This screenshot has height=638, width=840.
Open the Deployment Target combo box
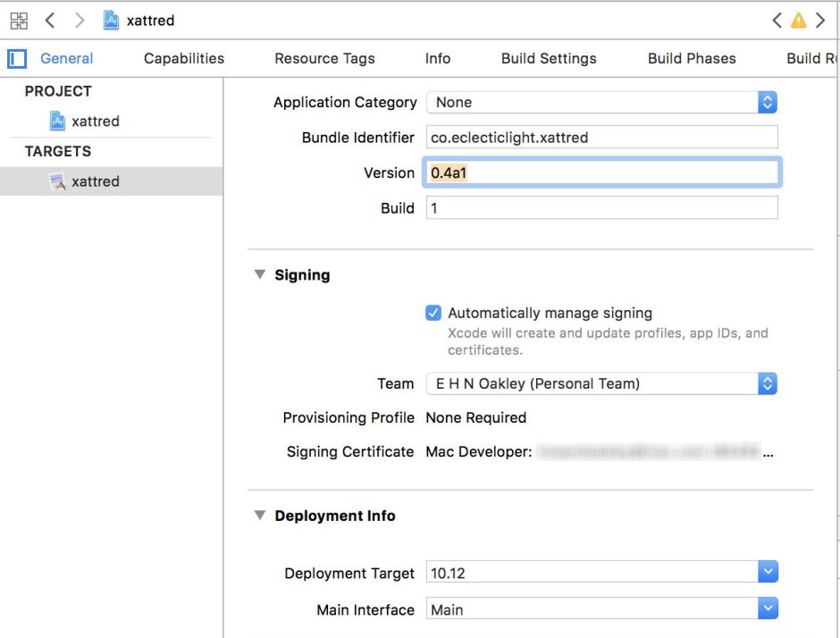pos(767,573)
